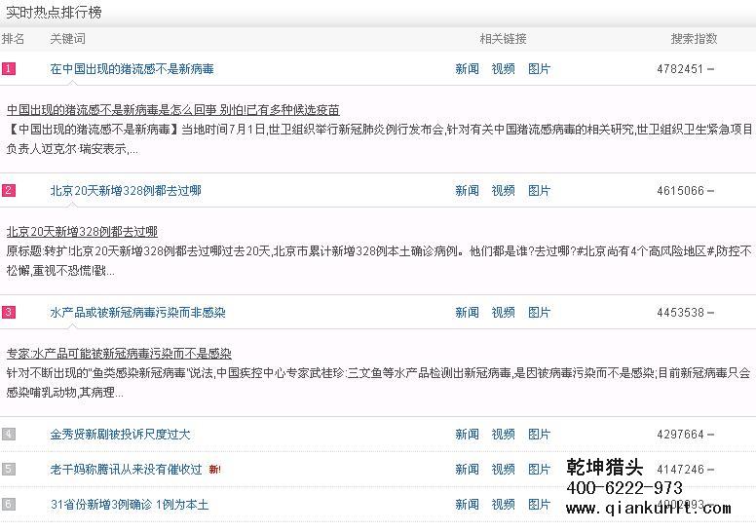Click the gray rank 5 badge
The image size is (756, 532).
[x=9, y=470]
